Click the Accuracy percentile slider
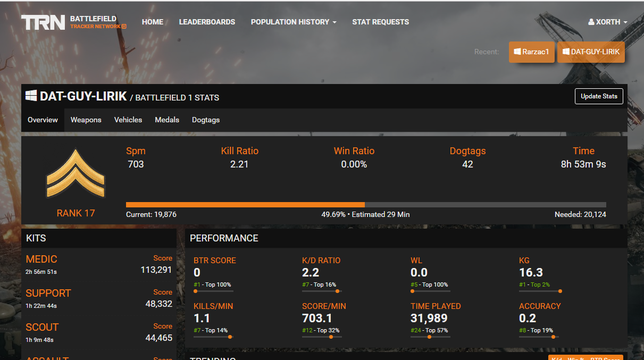 point(539,337)
